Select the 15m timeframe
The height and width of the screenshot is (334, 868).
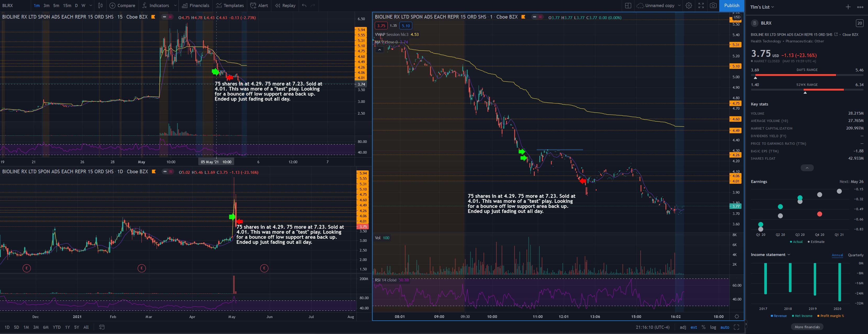click(67, 5)
